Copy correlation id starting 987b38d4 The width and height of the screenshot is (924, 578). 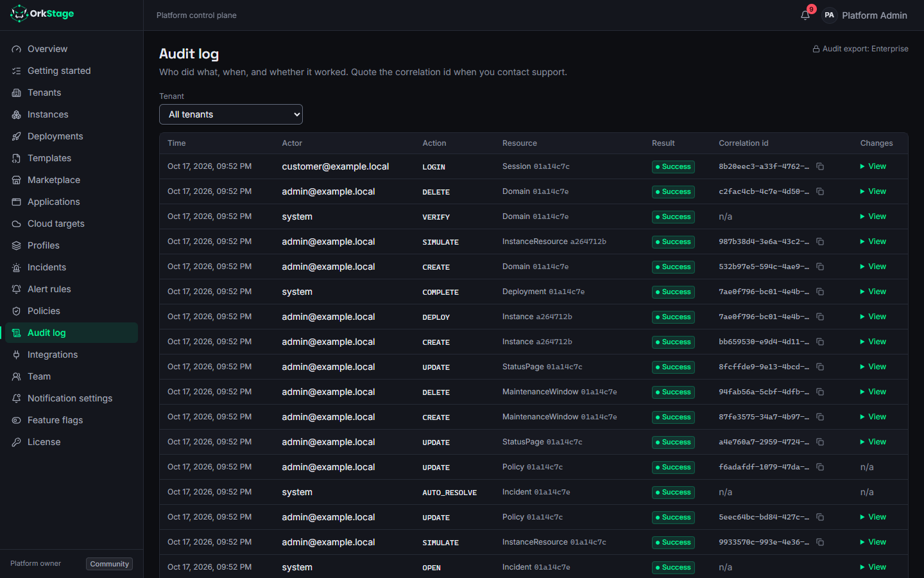point(820,241)
